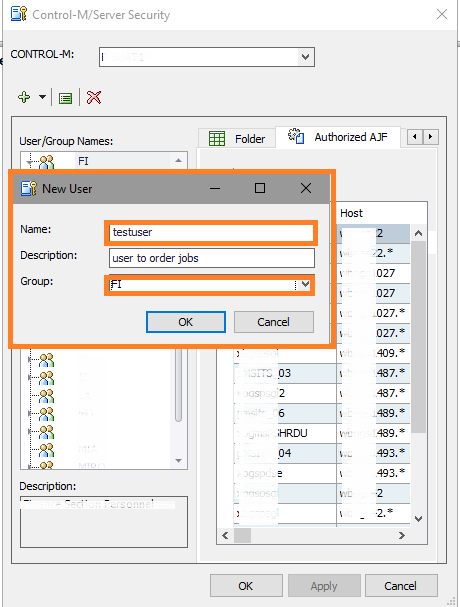Click the green plus Add icon

24,97
